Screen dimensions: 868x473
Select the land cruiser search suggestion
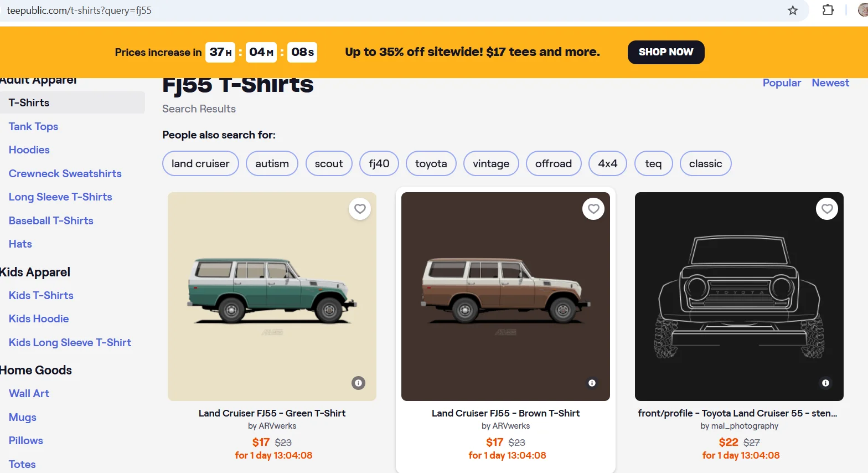pyautogui.click(x=200, y=163)
